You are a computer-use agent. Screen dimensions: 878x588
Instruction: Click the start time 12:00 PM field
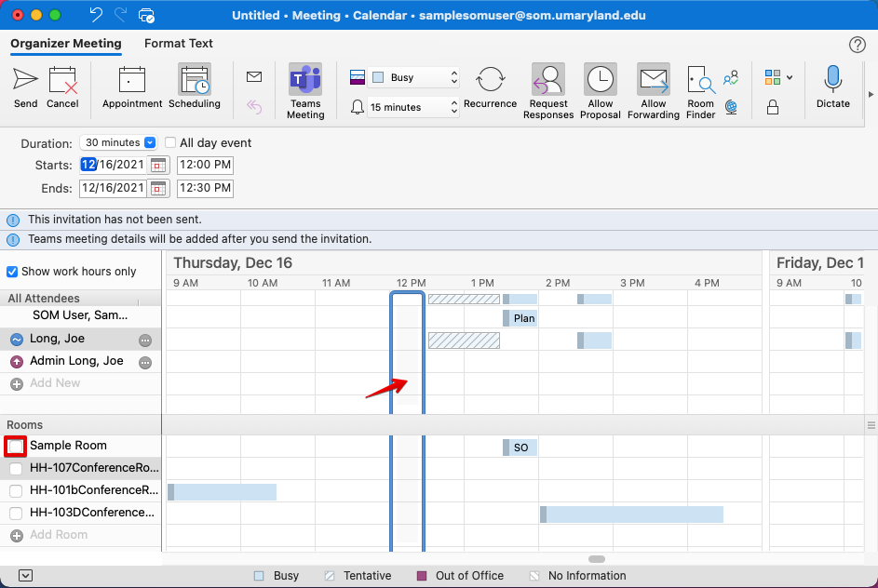[205, 165]
